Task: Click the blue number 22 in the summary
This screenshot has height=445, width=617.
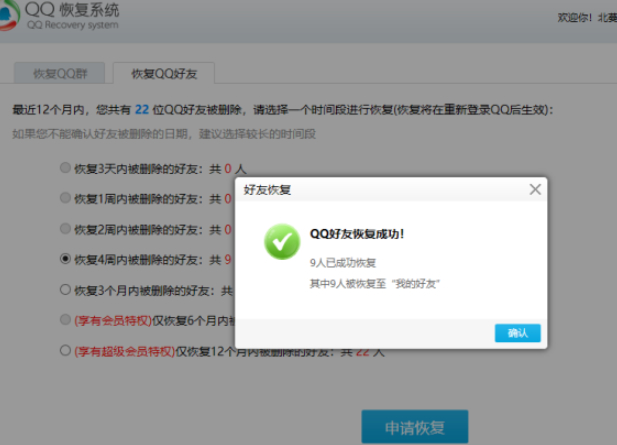Action: pos(142,109)
